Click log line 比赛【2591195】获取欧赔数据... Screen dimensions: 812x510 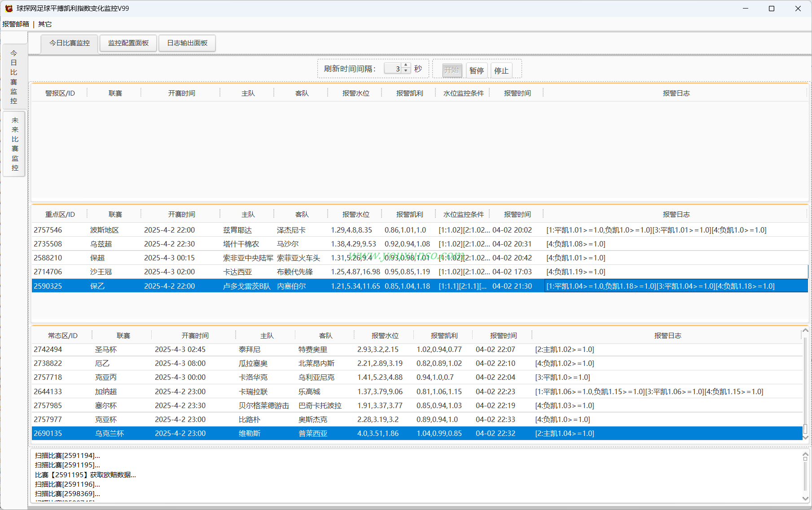(x=85, y=475)
